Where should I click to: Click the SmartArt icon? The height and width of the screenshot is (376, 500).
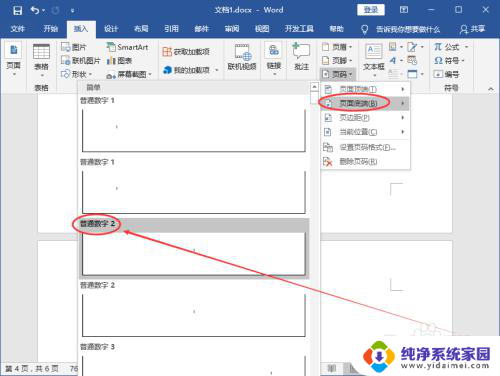coord(111,47)
